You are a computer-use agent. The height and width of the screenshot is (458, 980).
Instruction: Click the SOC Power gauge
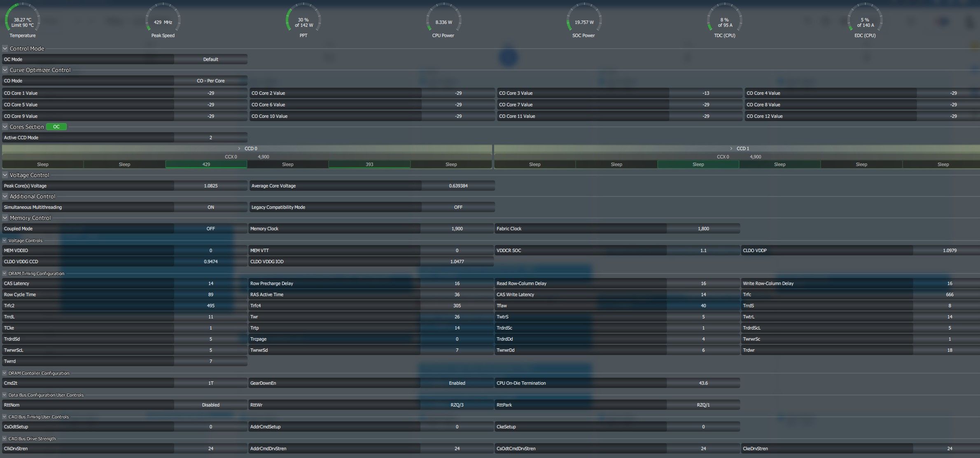click(584, 21)
